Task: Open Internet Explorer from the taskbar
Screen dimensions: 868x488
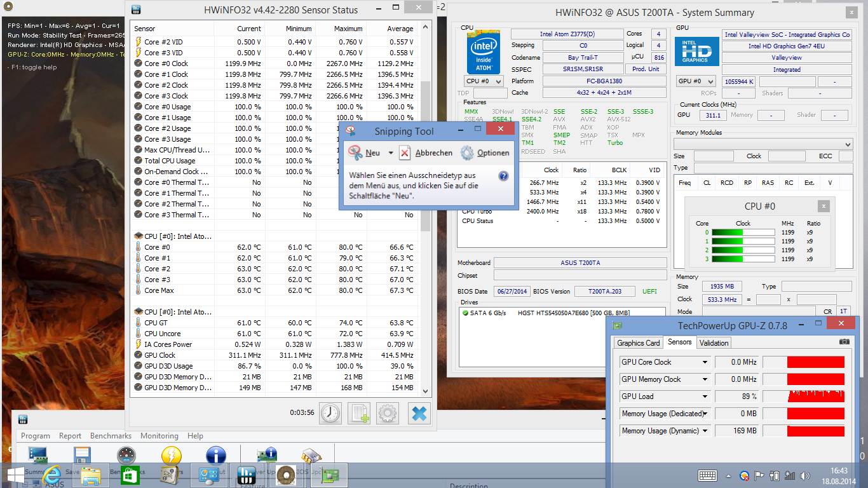Action: click(51, 475)
